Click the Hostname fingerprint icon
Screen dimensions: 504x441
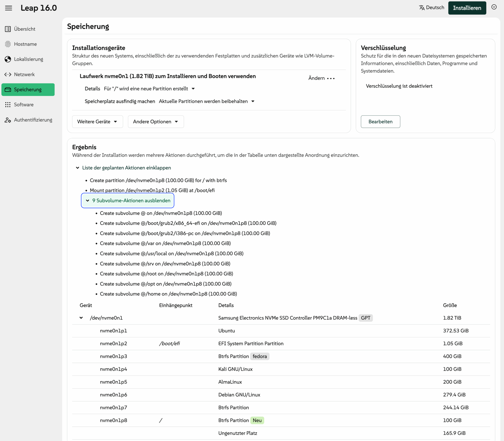tap(8, 44)
